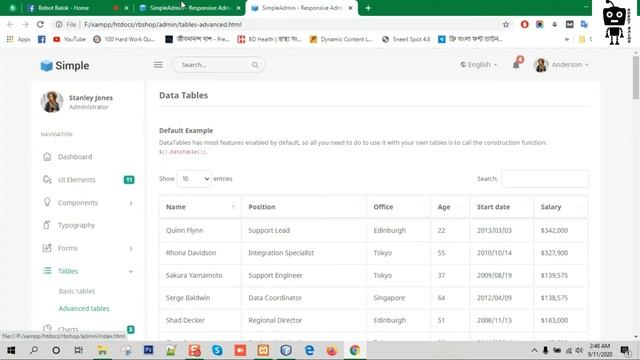640x360 pixels.
Task: Open Typography menu item
Action: 76,225
